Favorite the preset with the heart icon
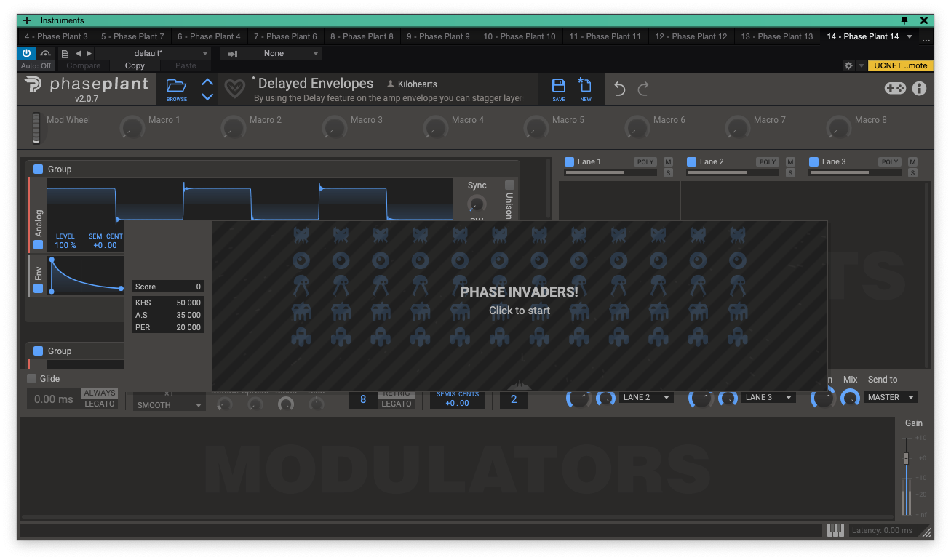 coord(234,89)
